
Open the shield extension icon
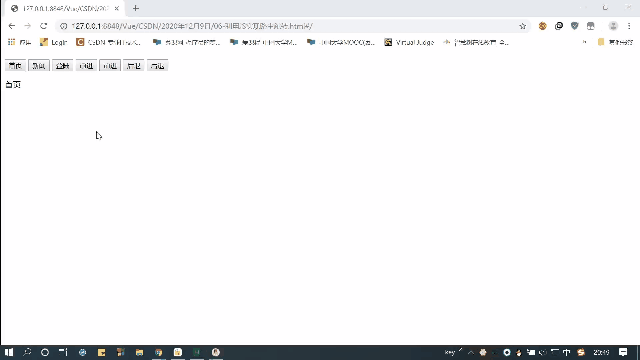pos(575,26)
